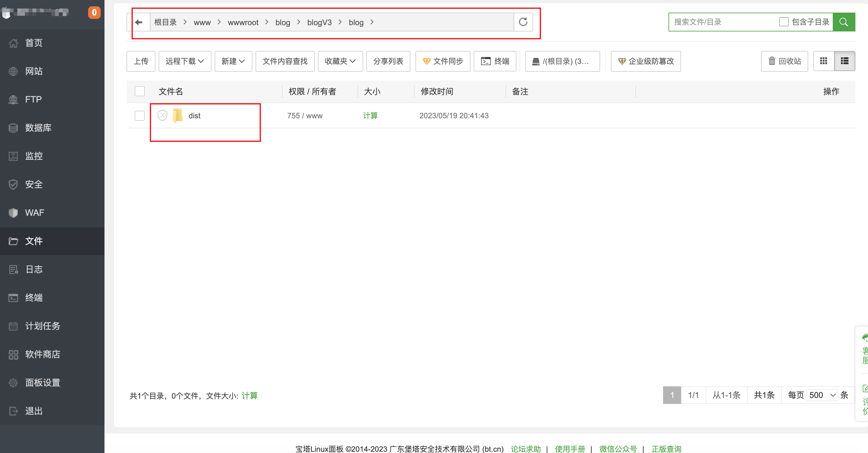Viewport: 868px width, 453px height.
Task: Click 文件同步 file sync button
Action: pyautogui.click(x=443, y=61)
